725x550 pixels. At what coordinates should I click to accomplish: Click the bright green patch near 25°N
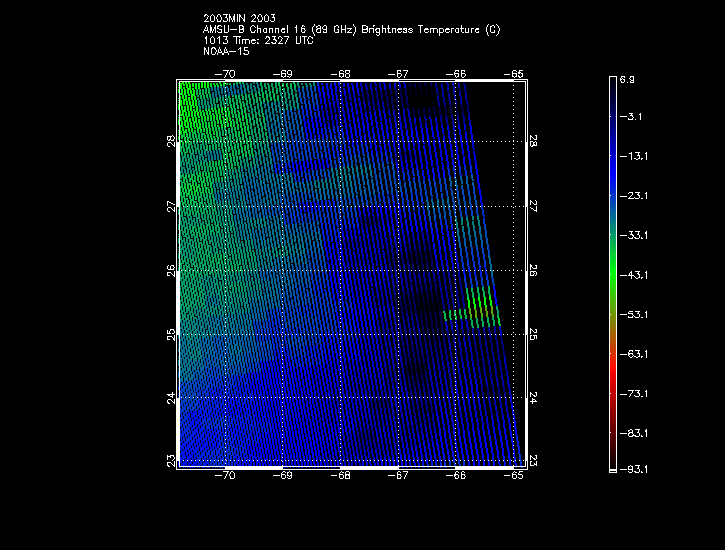[x=480, y=307]
